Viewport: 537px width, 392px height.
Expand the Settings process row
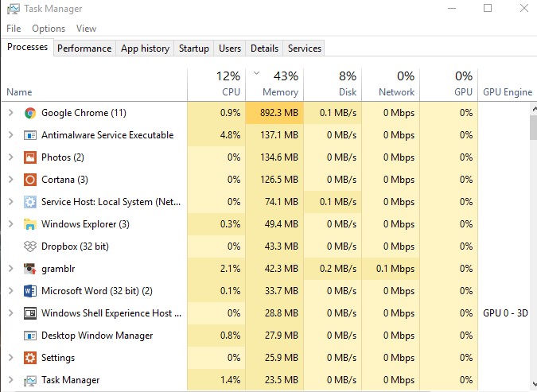click(x=10, y=358)
